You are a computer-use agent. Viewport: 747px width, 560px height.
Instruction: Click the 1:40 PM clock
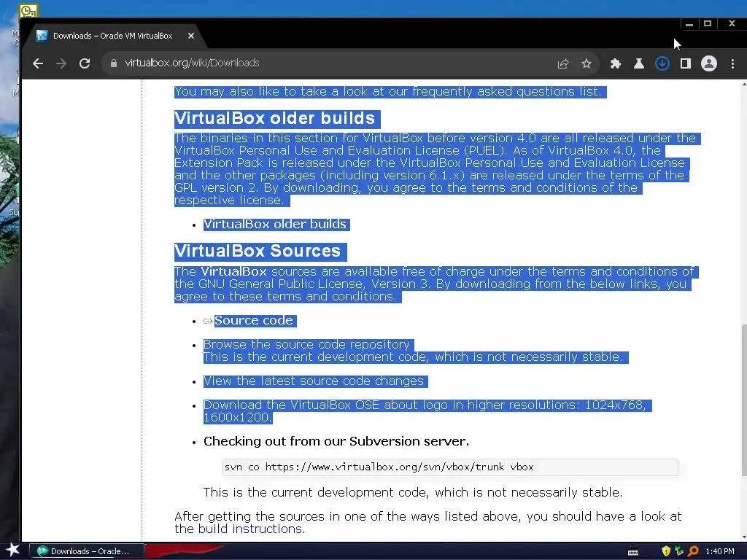720,551
